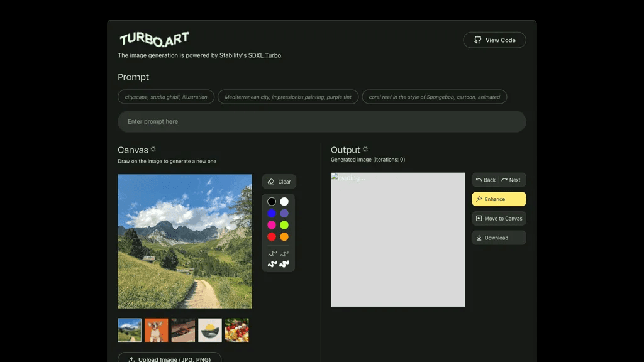Click the sparkle icon beside Output
644x362 pixels.
[365, 150]
